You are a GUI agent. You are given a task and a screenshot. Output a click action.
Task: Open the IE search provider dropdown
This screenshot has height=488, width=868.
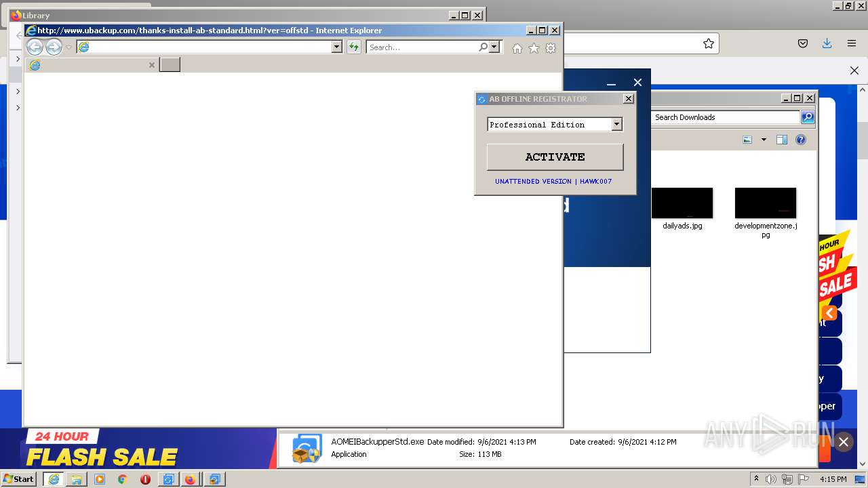[x=494, y=47]
